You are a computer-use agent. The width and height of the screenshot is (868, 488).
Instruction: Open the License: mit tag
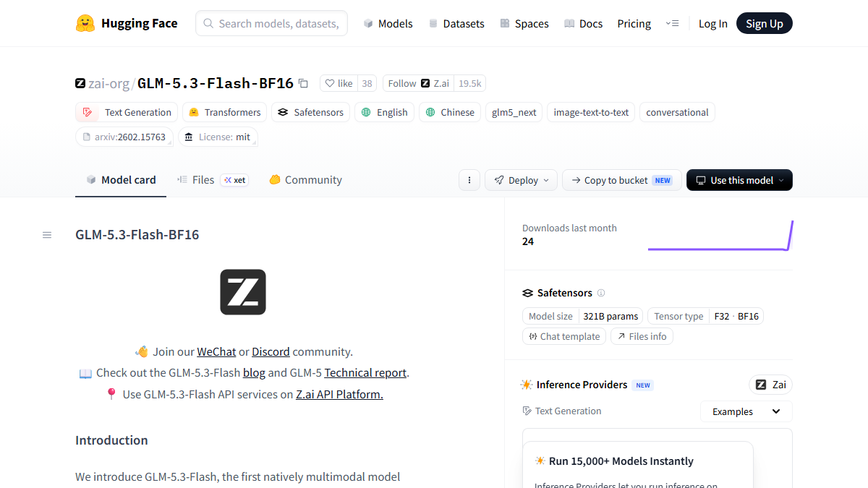pos(218,137)
